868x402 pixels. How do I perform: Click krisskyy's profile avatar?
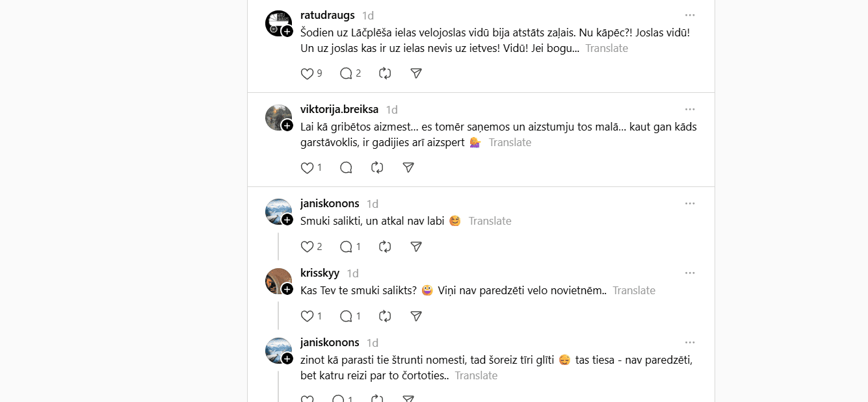click(x=278, y=280)
